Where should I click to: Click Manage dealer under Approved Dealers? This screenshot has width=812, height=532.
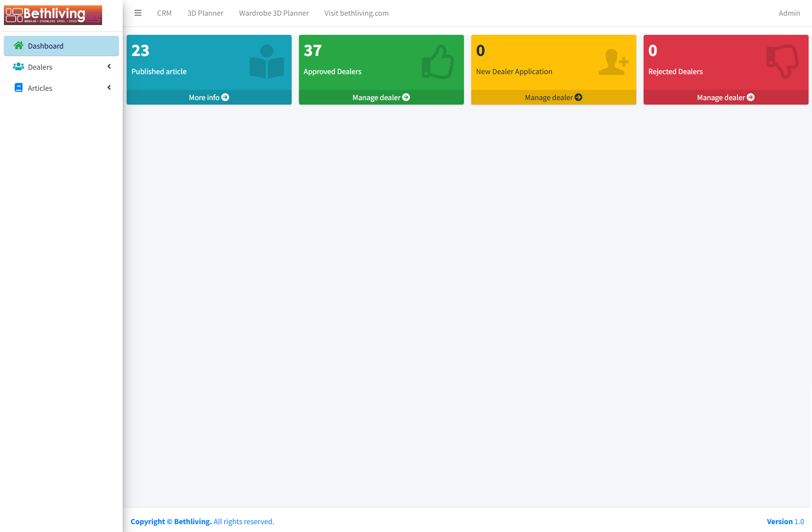381,98
